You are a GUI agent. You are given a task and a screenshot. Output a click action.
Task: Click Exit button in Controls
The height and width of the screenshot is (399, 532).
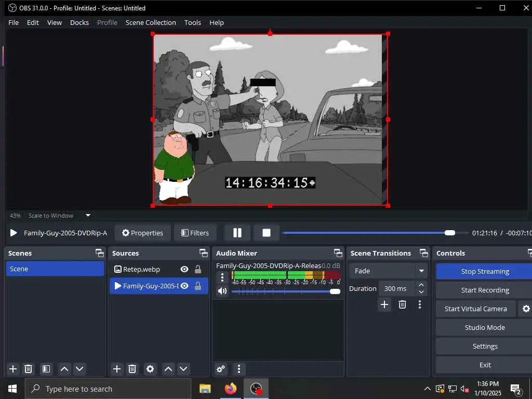[485, 365]
